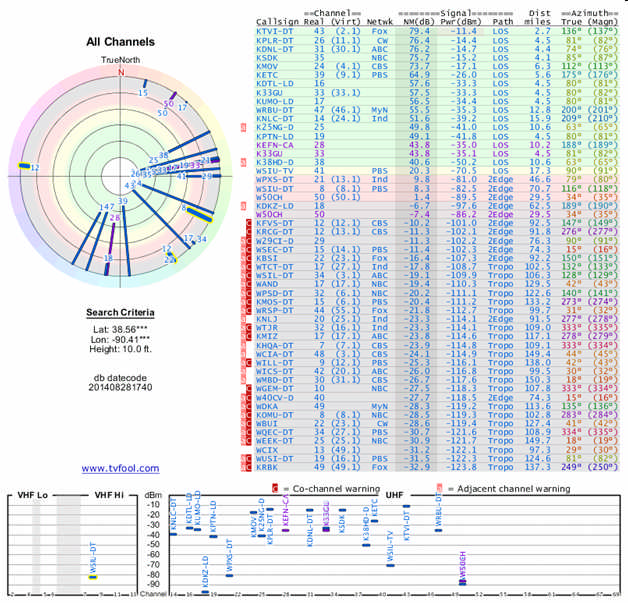Click the All Channels radar title
This screenshot has width=628, height=603.
point(121,42)
